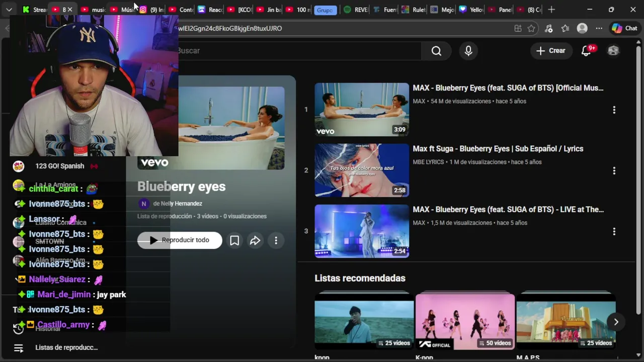
Task: Open YouTube notifications bell
Action: 586,51
